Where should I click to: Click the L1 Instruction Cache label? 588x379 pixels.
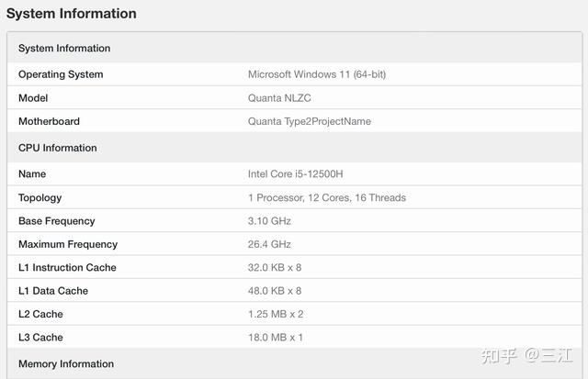click(67, 268)
